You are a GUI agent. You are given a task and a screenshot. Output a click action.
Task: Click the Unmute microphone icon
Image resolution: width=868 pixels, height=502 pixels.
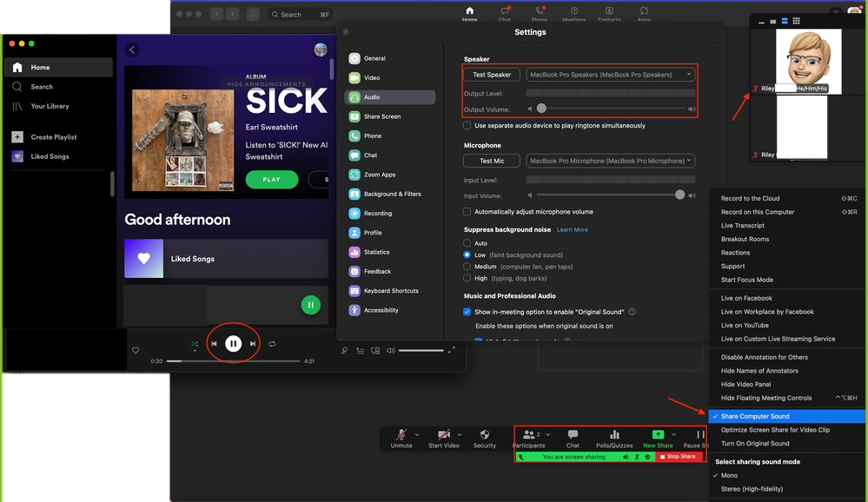point(401,434)
